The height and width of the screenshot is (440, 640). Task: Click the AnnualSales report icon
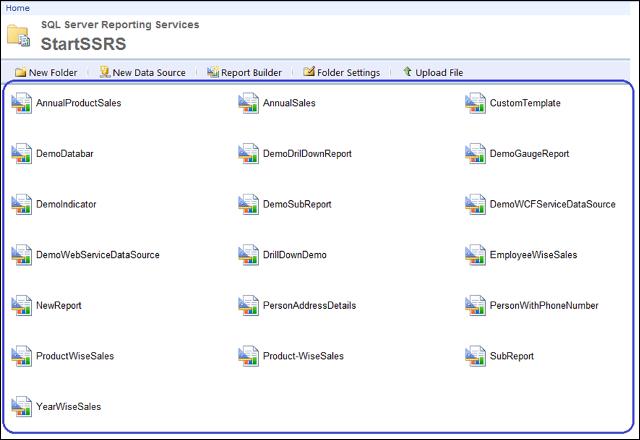[x=249, y=103]
